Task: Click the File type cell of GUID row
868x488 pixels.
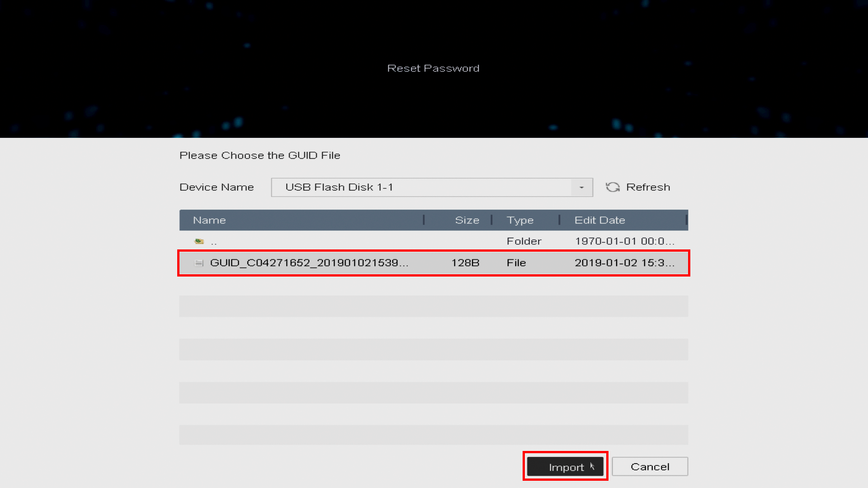Action: [x=516, y=263]
